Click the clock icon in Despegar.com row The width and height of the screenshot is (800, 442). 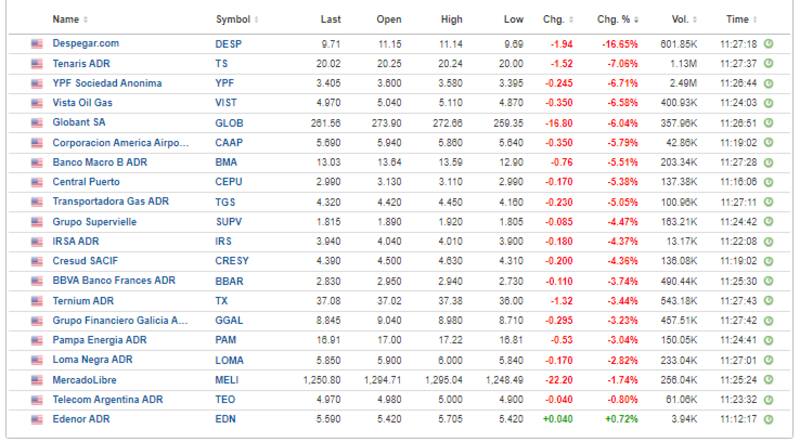click(769, 46)
